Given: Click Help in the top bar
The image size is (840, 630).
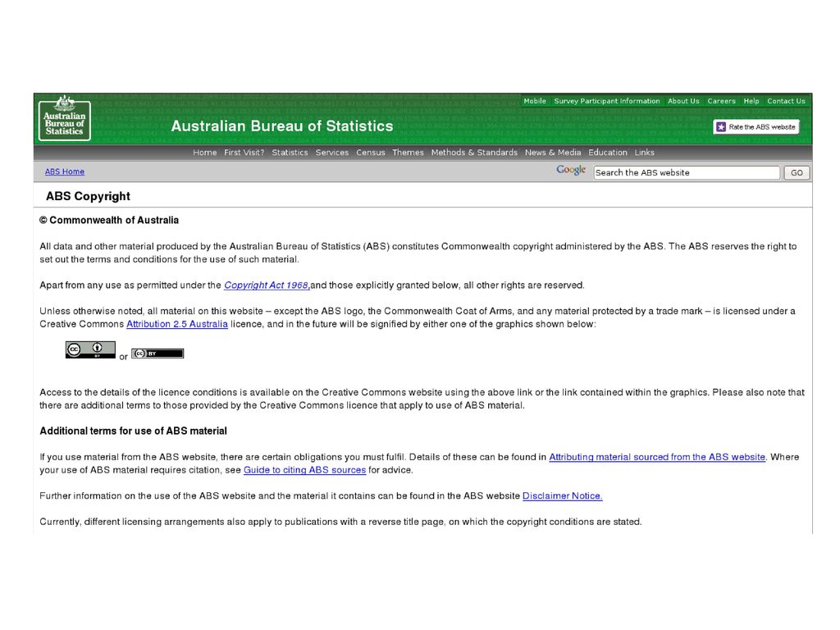Looking at the screenshot, I should click(x=751, y=101).
